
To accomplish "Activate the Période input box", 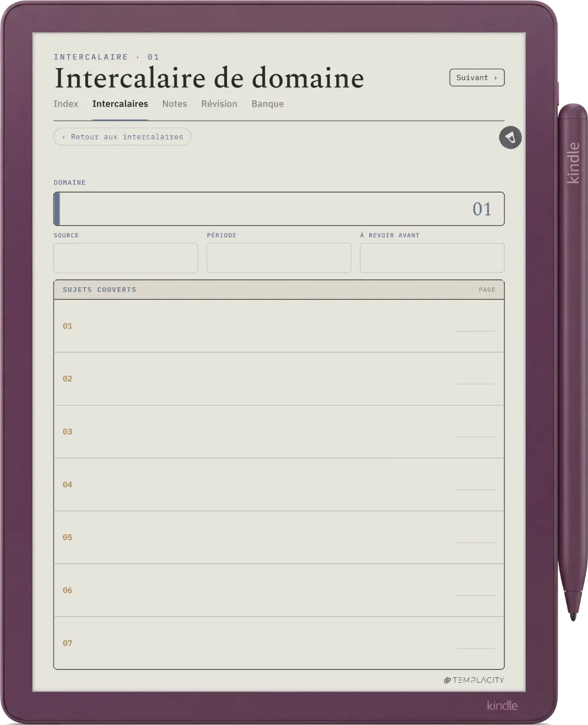I will click(279, 258).
